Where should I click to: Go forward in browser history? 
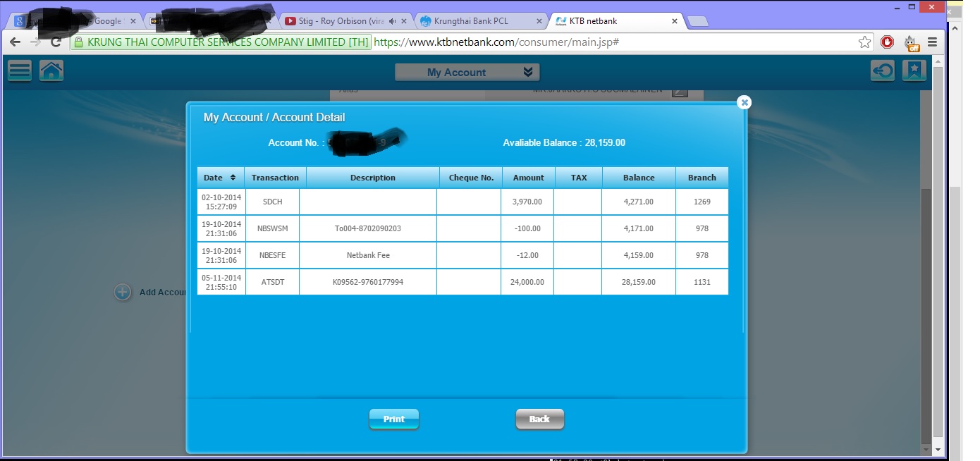35,42
